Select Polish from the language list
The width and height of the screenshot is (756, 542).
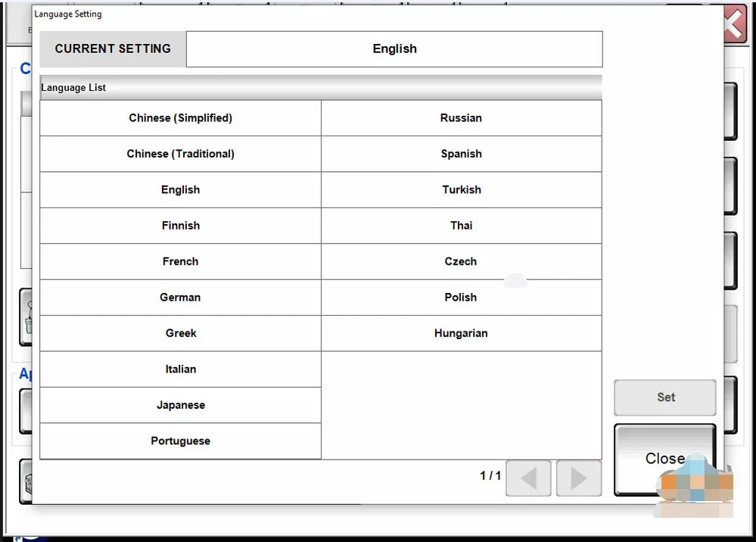tap(461, 297)
